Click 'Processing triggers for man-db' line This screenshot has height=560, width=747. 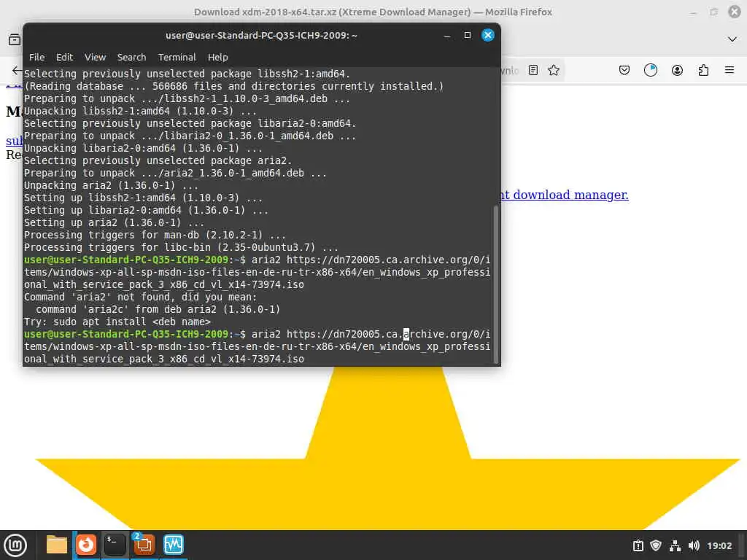tap(155, 236)
